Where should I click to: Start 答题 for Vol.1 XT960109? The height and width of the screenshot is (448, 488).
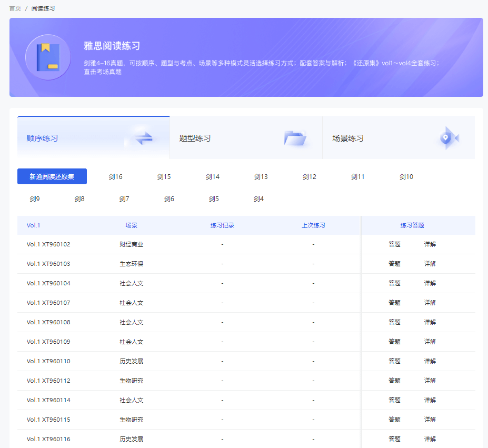coord(394,342)
